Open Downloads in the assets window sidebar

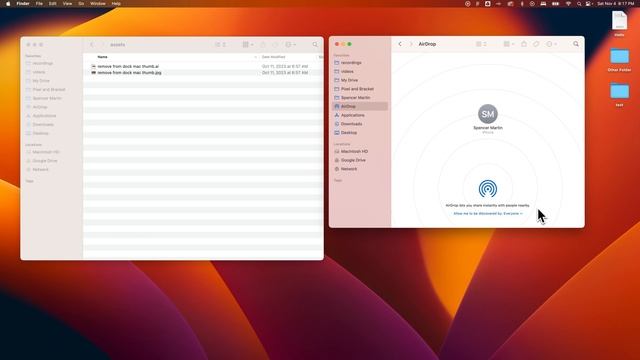[52, 124]
